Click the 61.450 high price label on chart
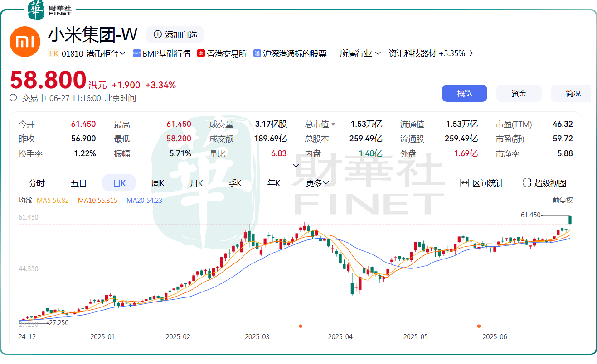Screen dimensions: 597x364 (x=531, y=215)
